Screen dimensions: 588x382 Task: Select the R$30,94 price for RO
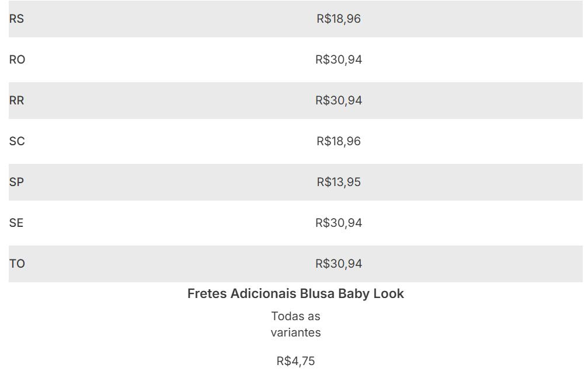(x=339, y=59)
